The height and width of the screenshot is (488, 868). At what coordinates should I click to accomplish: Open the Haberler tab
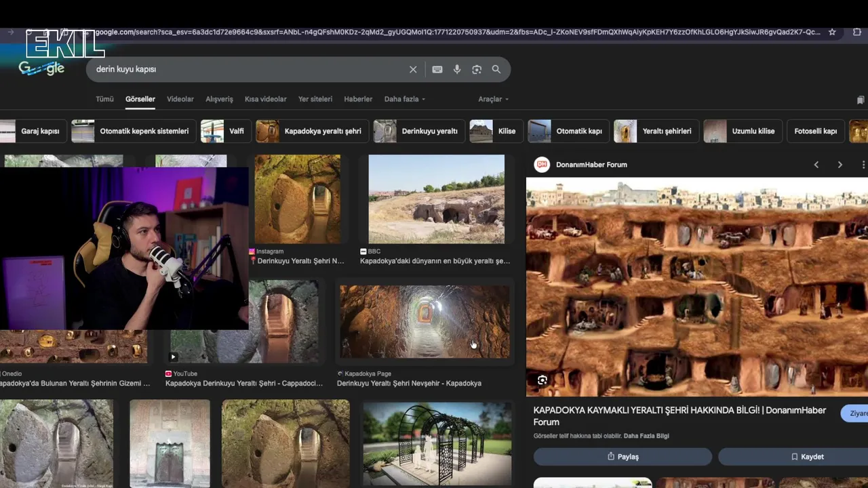coord(358,99)
